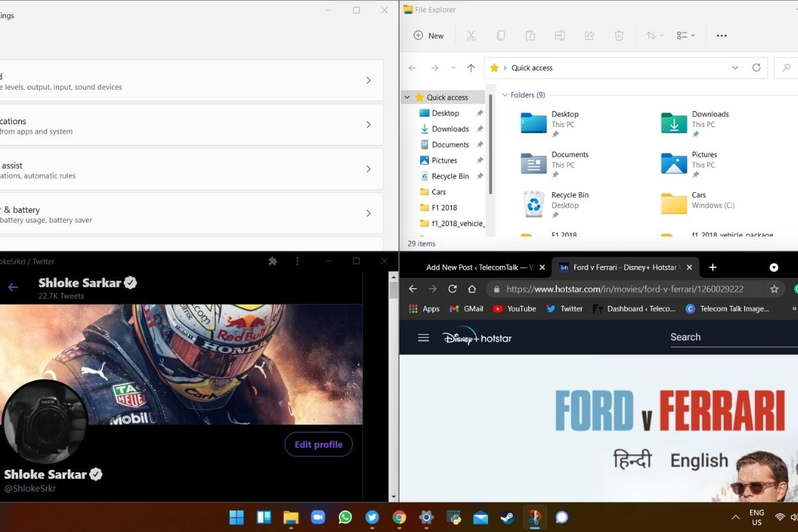Screen dimensions: 798x532
Task: Click the Edit profile button on Twitter
Action: (319, 445)
